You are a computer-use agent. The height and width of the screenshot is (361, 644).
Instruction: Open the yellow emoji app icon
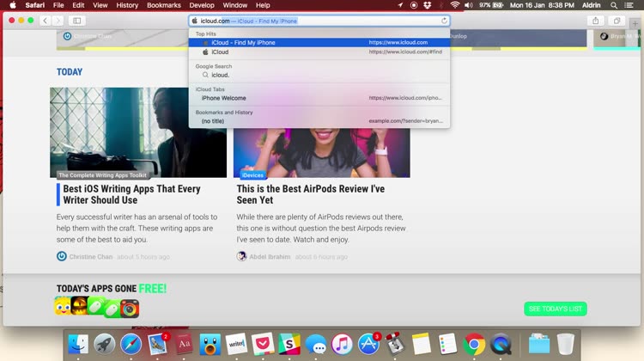coord(63,306)
